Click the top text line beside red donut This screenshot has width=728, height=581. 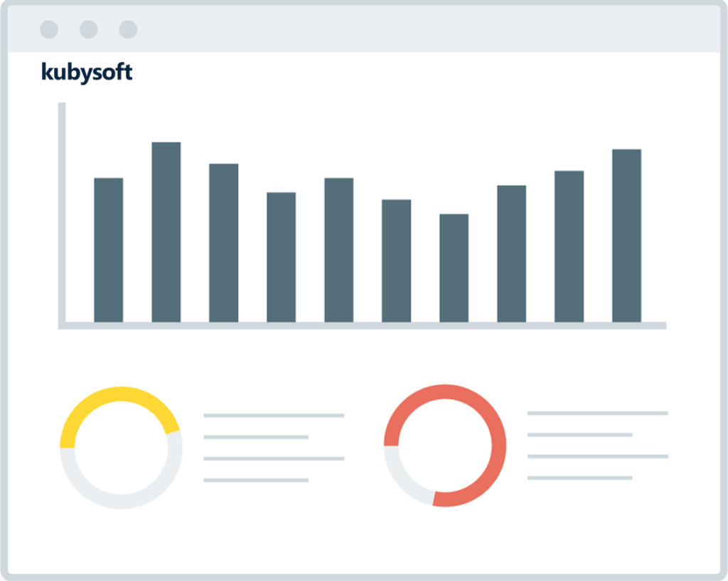597,413
